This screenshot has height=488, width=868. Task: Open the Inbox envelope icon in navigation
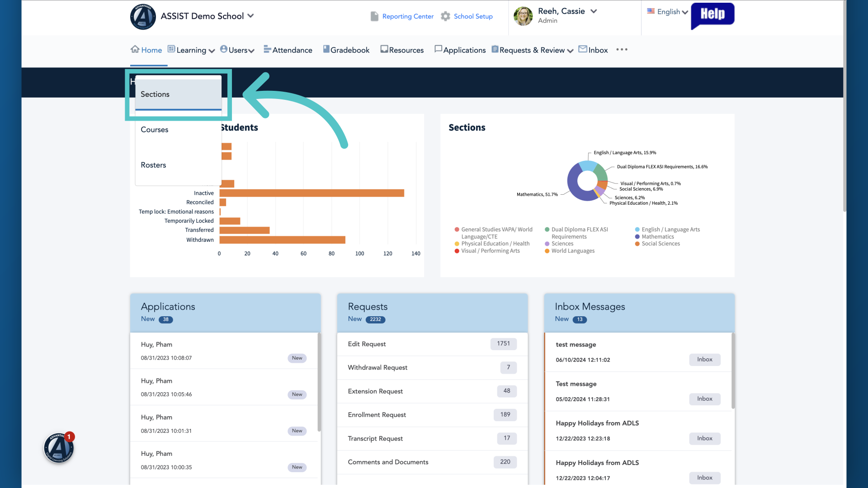click(x=583, y=49)
